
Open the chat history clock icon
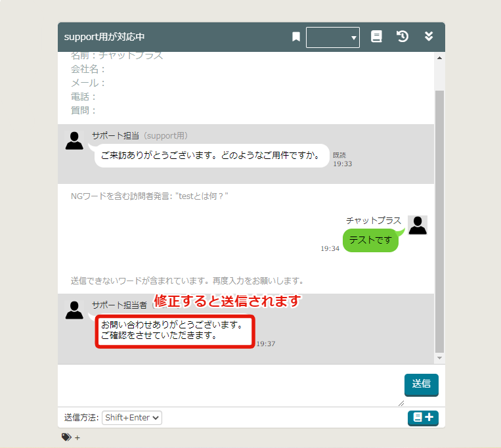pyautogui.click(x=403, y=36)
